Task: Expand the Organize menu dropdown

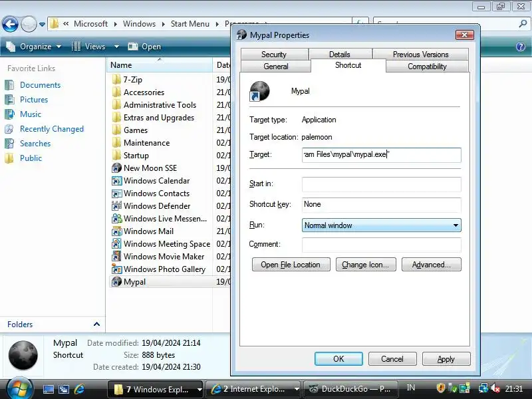Action: coord(59,47)
